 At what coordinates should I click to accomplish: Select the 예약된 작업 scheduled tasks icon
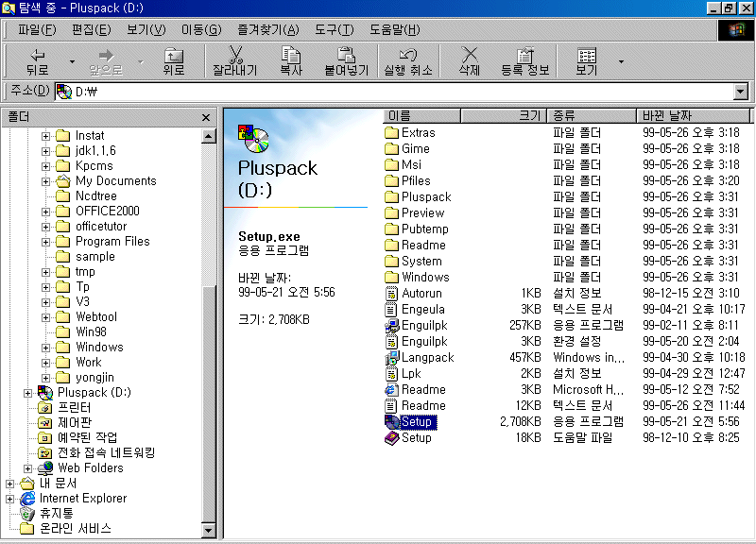click(44, 438)
